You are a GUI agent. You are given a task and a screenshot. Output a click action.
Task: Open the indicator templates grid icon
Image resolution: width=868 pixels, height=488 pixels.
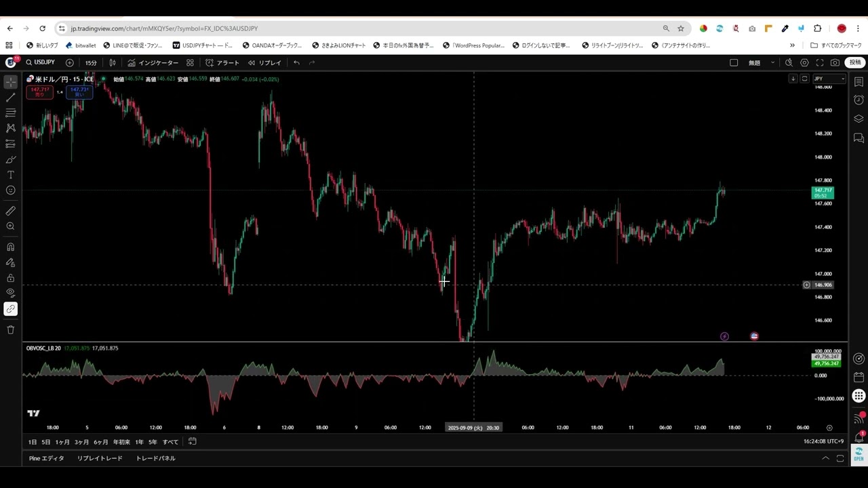pyautogui.click(x=190, y=62)
